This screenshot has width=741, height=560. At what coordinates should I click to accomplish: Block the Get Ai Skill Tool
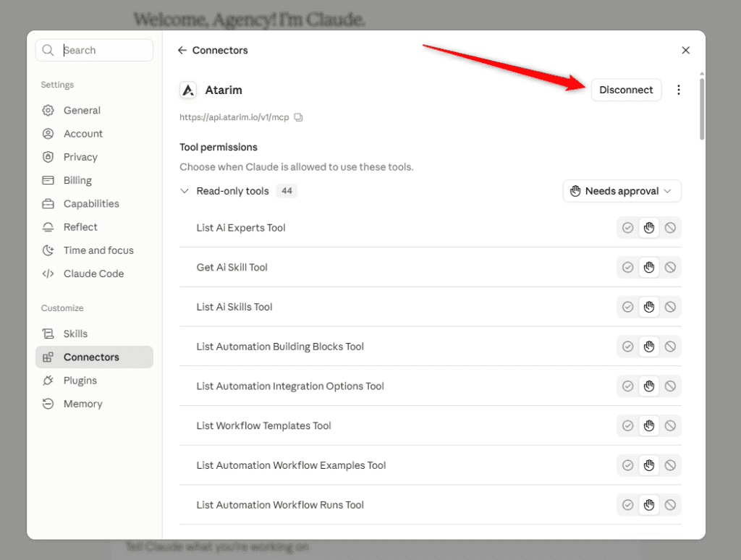(x=670, y=268)
